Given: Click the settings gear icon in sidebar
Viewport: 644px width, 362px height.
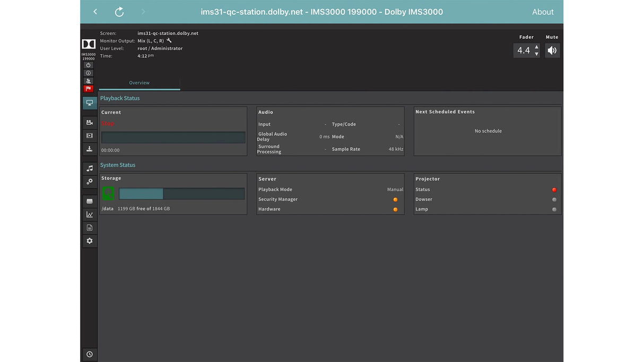Looking at the screenshot, I should (89, 240).
